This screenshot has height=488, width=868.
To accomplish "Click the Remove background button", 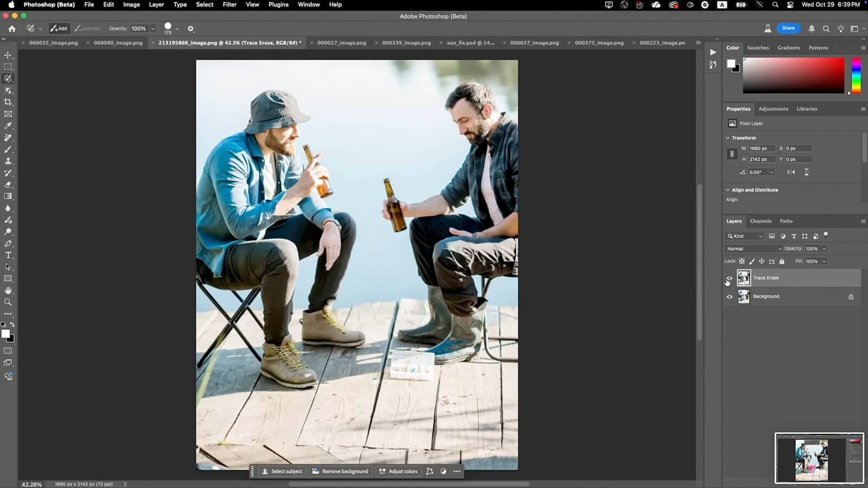I will pyautogui.click(x=340, y=471).
